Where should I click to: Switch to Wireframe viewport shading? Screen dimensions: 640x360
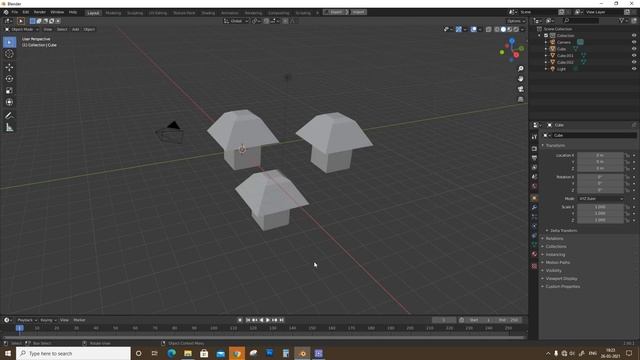(x=497, y=29)
